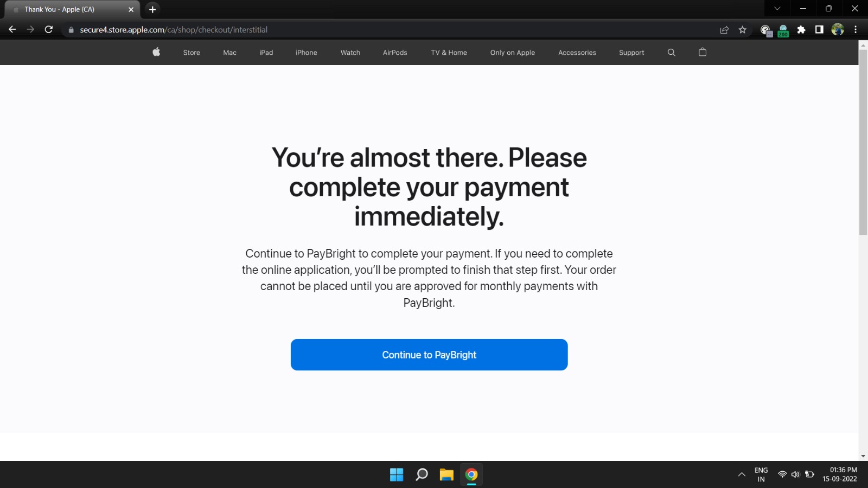Click the Chrome icon in the taskbar

471,474
